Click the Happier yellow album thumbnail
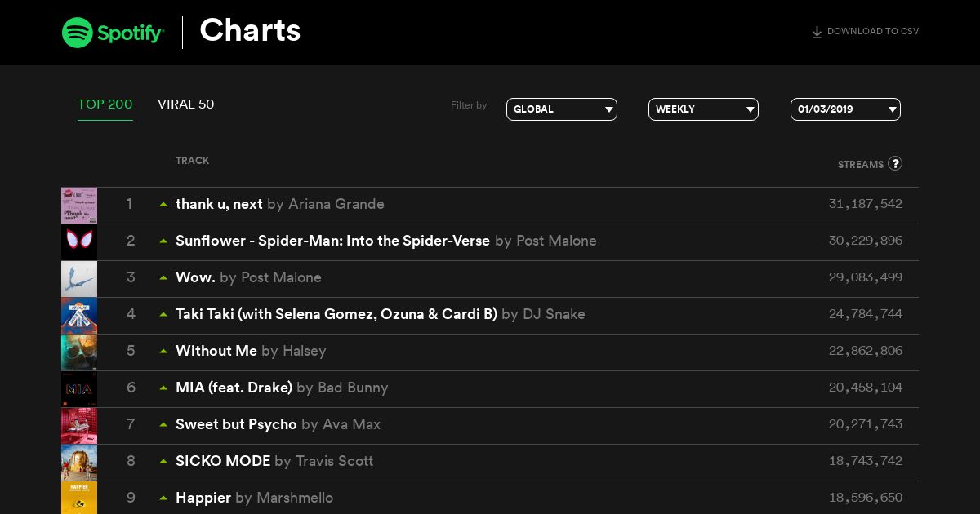Viewport: 980px width, 514px height. (79, 498)
